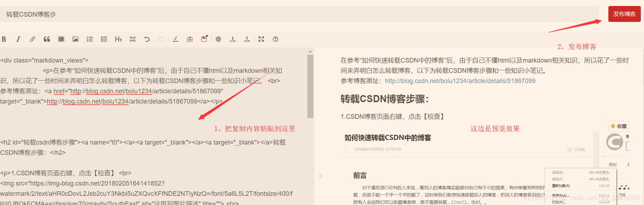Create a bulleted list
This screenshot has width=644, height=205.
tap(104, 39)
